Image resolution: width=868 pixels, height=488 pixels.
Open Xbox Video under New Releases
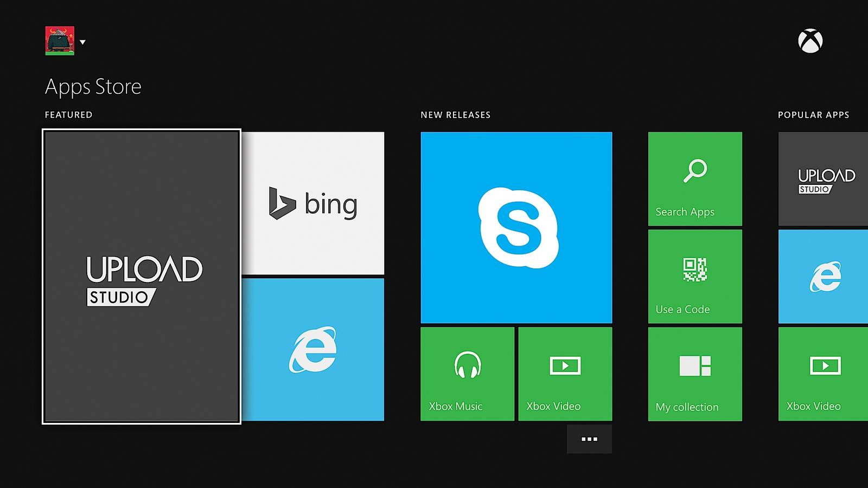point(565,373)
